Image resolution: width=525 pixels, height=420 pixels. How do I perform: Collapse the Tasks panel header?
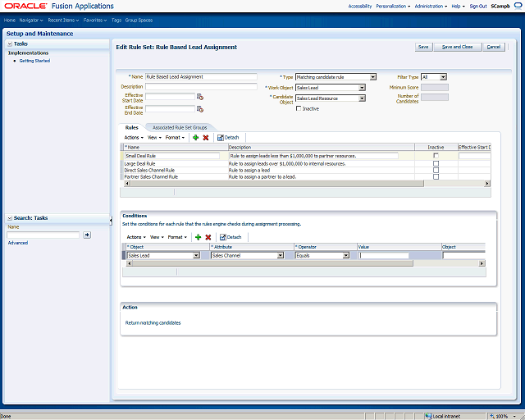click(x=10, y=43)
